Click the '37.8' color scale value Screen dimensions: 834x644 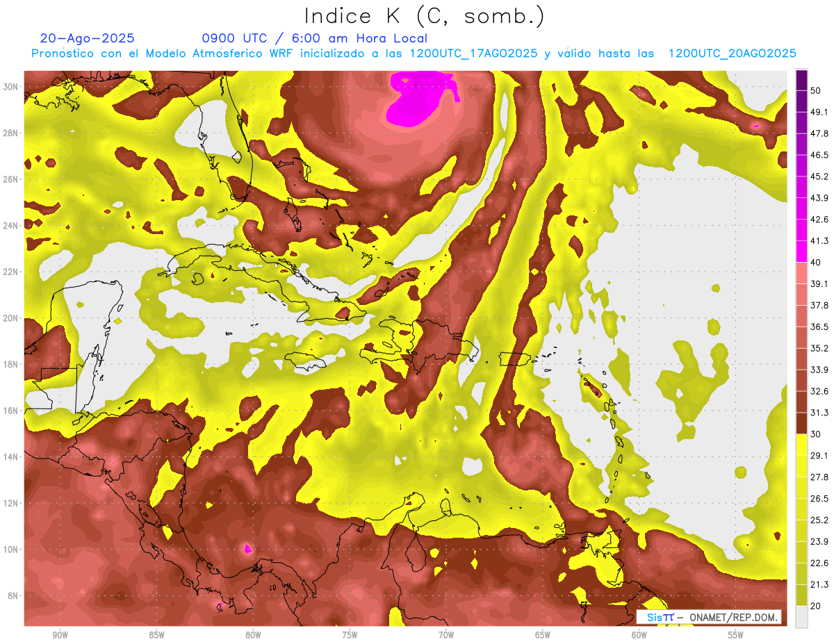click(x=819, y=306)
